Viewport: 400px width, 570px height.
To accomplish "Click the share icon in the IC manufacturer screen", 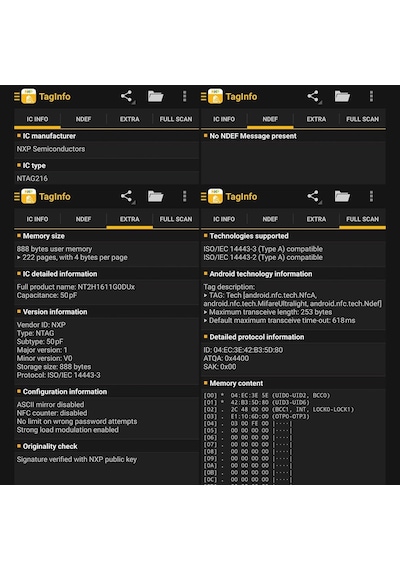I will (127, 97).
